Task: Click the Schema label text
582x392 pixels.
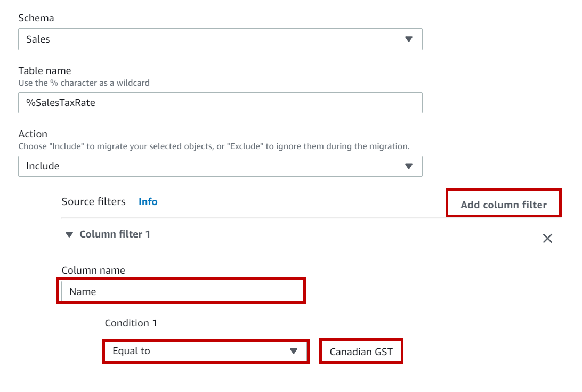Action: coord(36,18)
